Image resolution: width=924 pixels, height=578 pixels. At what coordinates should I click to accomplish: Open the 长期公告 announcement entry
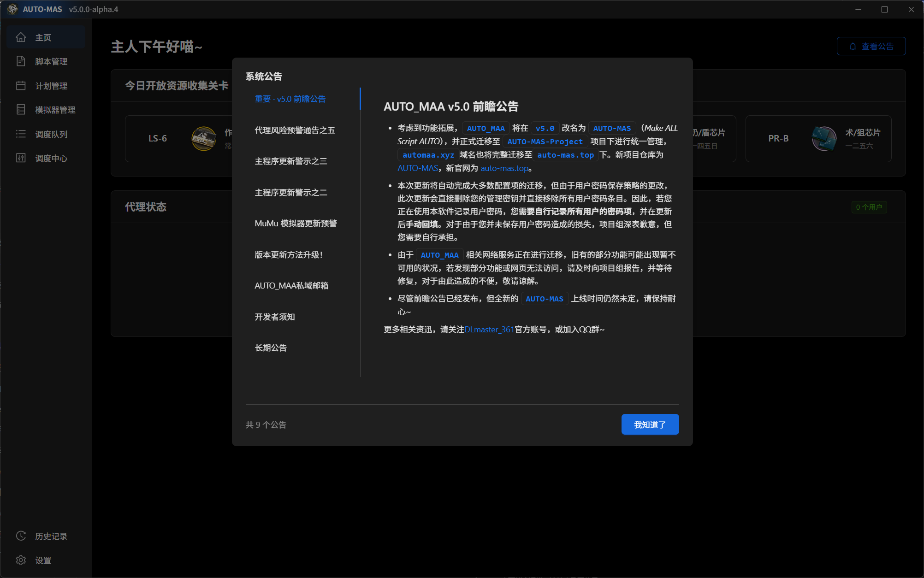271,348
